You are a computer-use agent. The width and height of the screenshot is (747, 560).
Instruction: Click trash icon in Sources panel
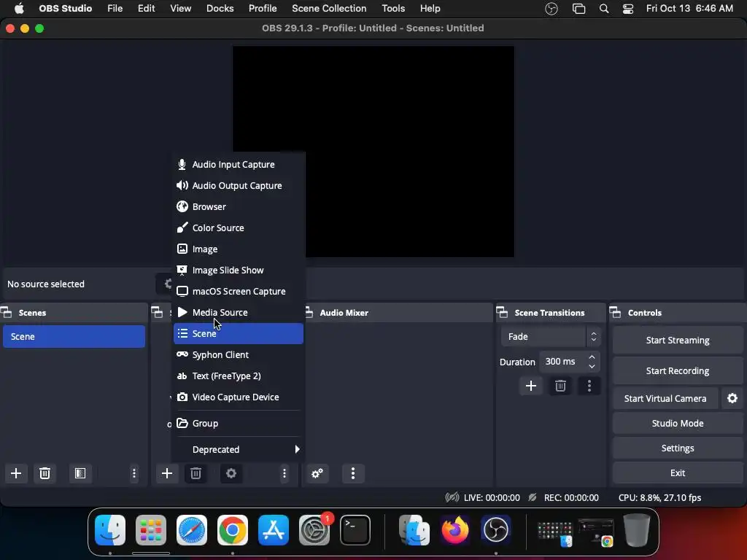(196, 473)
